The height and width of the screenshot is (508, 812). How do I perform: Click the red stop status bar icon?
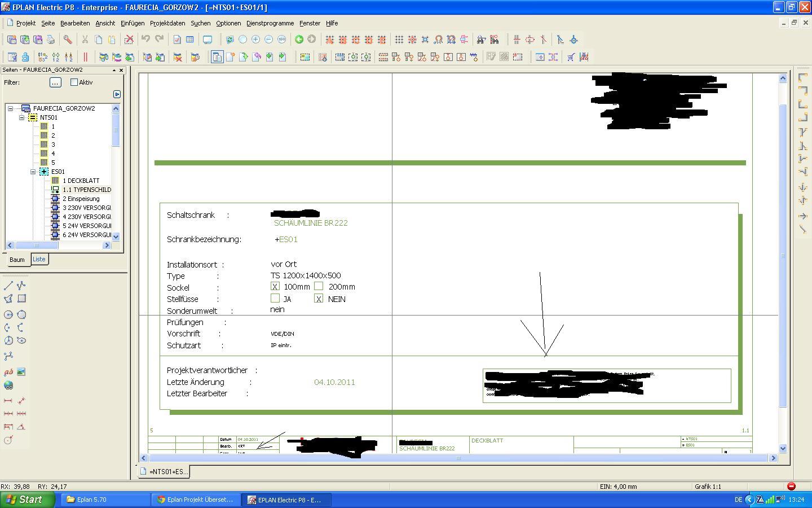click(791, 486)
